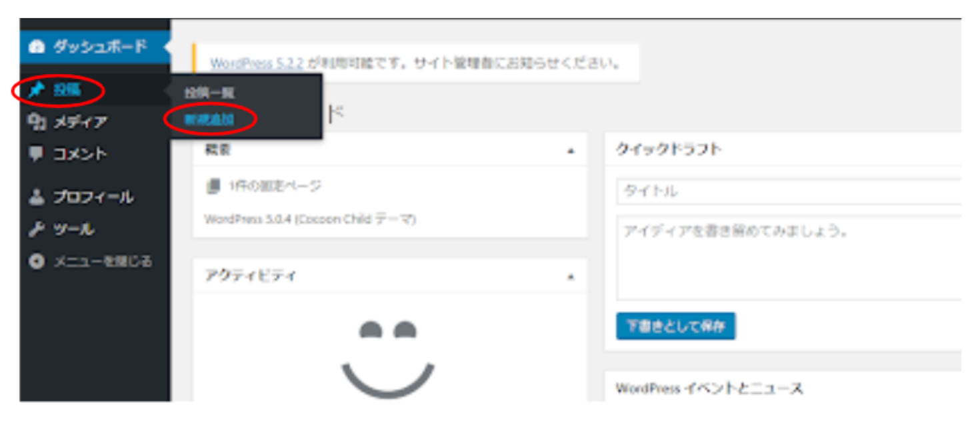980x425 pixels.
Task: Click the WordPress イベントとニュース panel header
Action: 709,388
